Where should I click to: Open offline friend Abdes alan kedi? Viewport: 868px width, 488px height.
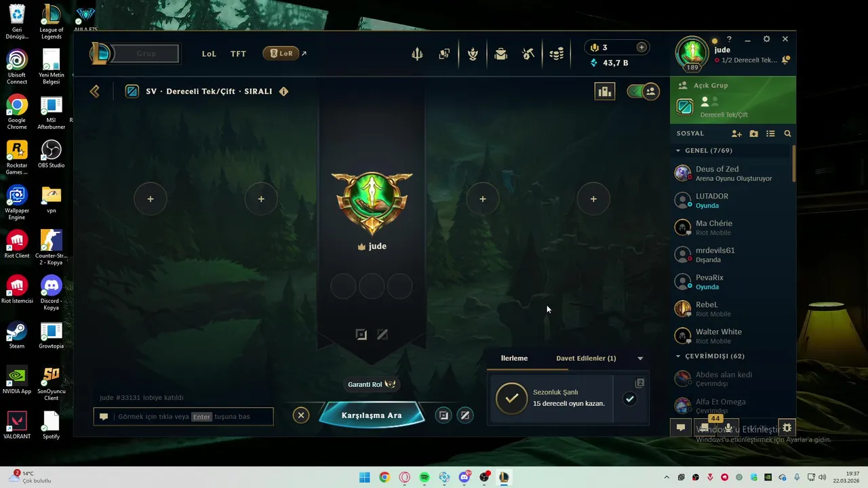click(731, 379)
